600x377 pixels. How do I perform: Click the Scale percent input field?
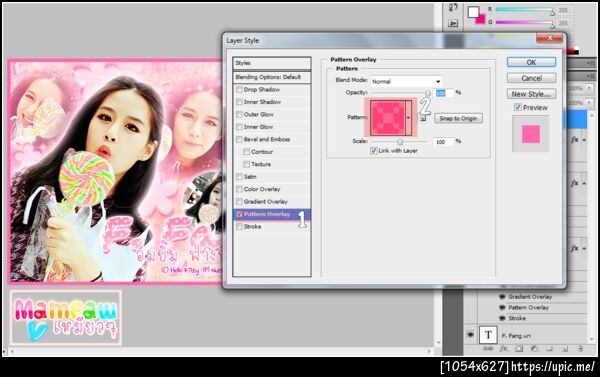pyautogui.click(x=444, y=142)
